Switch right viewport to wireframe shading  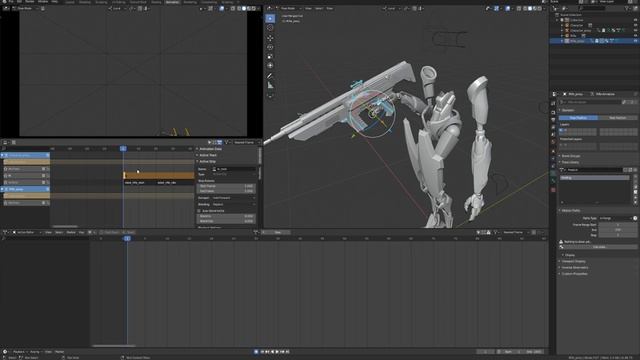pyautogui.click(x=525, y=8)
